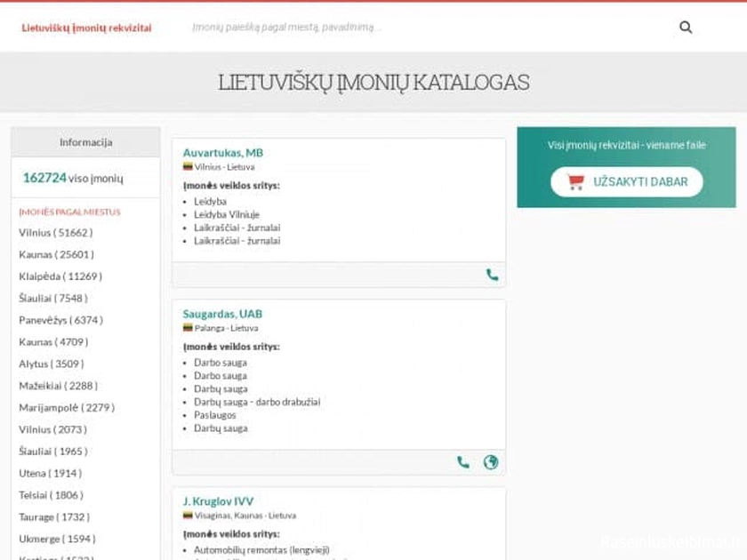Click Automobilių remontas (lengvieji) item

[x=261, y=550]
